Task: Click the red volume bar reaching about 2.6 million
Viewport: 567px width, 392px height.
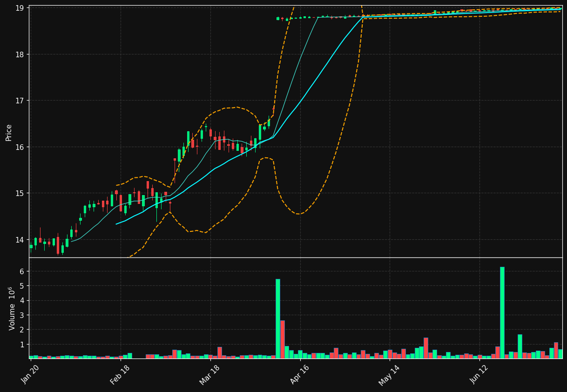Action: click(283, 339)
